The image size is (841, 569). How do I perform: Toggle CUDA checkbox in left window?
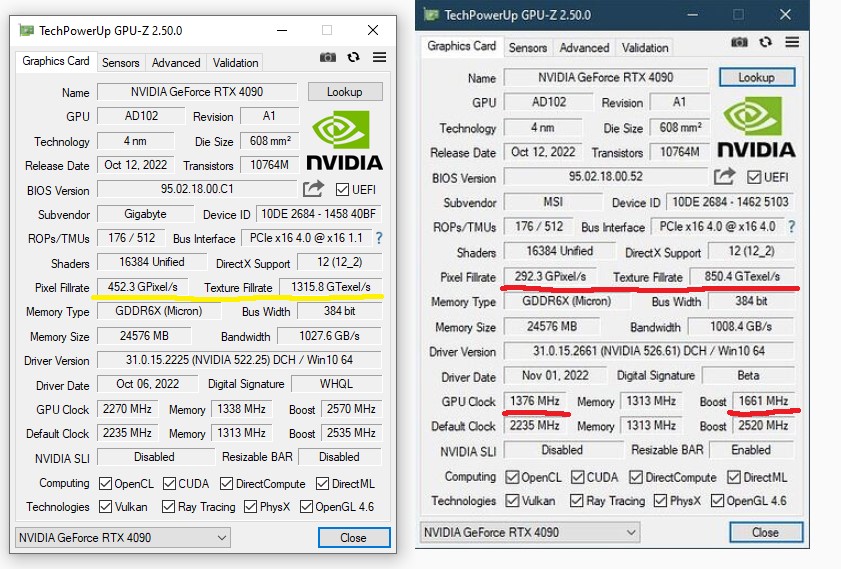point(169,484)
